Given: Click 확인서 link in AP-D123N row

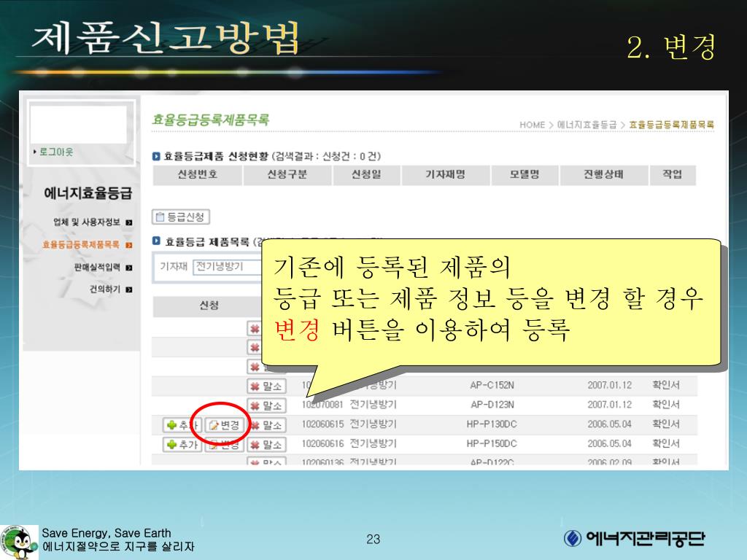Looking at the screenshot, I should [666, 404].
